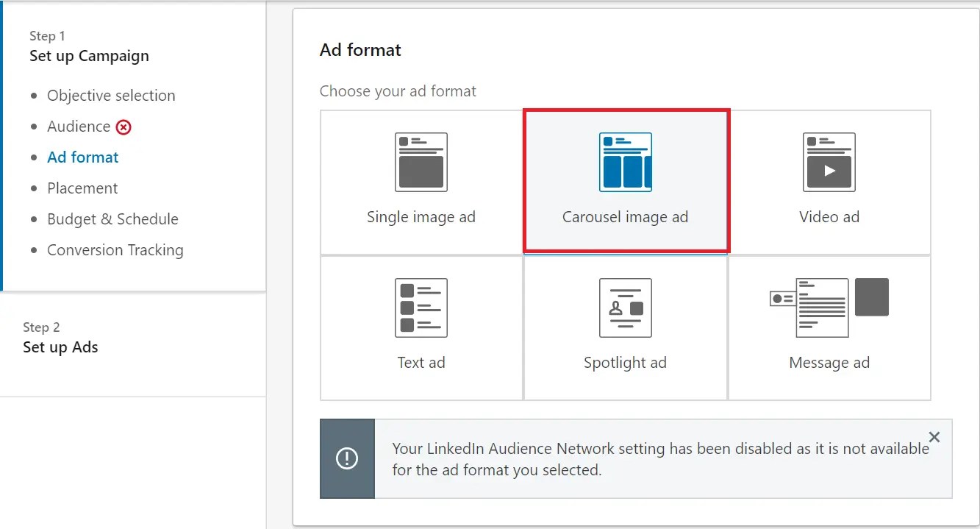
Task: Go to Objective selection step
Action: click(111, 96)
